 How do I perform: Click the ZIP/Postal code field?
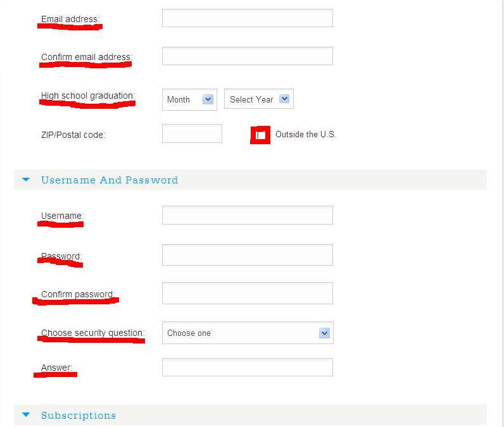pyautogui.click(x=192, y=133)
